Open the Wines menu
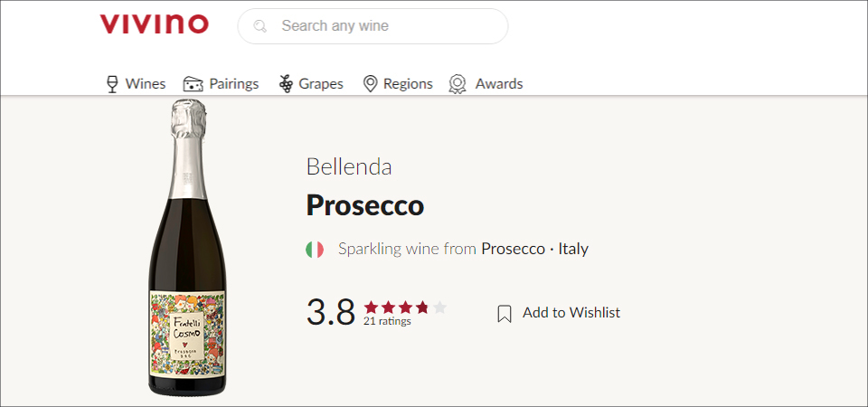Image resolution: width=868 pixels, height=407 pixels. coord(146,84)
